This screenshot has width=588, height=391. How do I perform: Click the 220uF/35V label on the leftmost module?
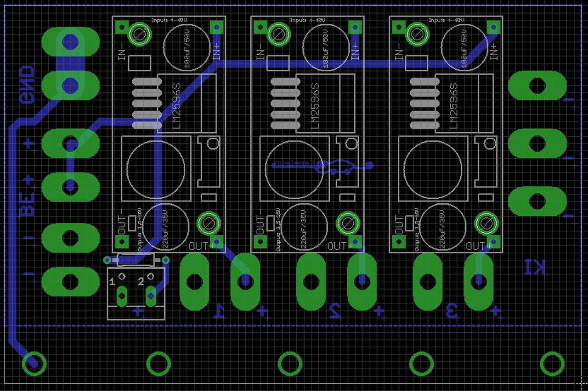click(166, 229)
